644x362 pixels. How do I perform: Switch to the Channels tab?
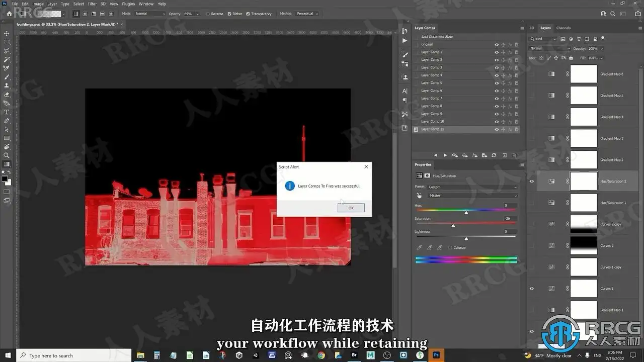563,28
